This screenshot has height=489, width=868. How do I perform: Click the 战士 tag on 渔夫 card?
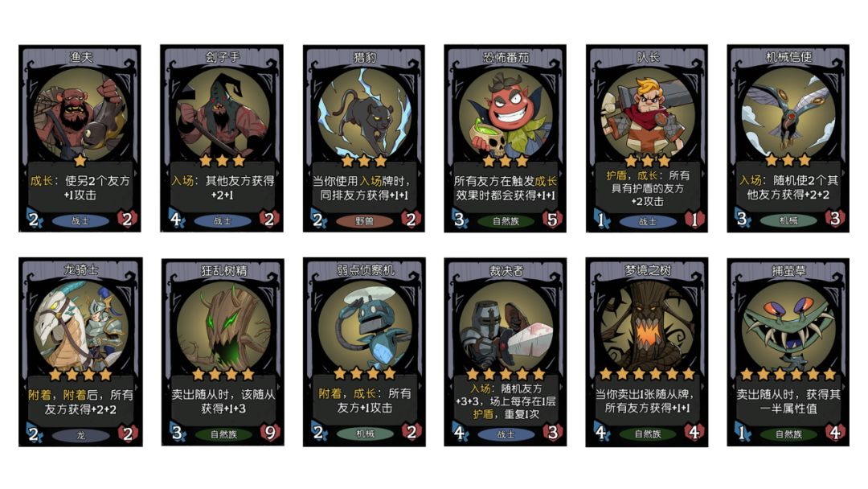pos(81,221)
